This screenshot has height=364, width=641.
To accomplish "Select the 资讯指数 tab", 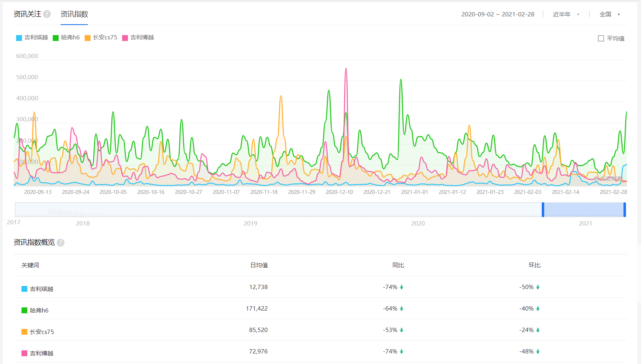I will click(x=74, y=14).
